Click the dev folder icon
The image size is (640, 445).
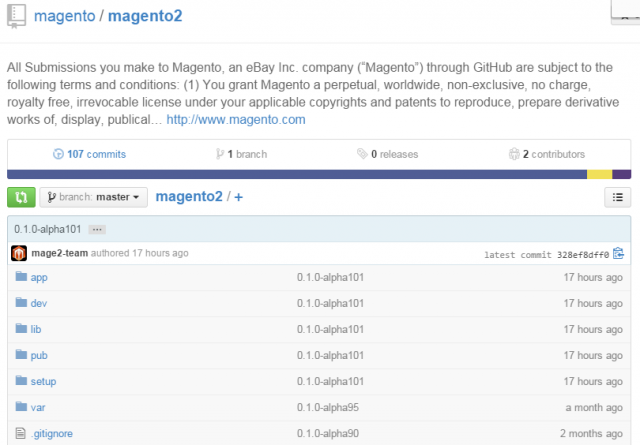tap(21, 303)
